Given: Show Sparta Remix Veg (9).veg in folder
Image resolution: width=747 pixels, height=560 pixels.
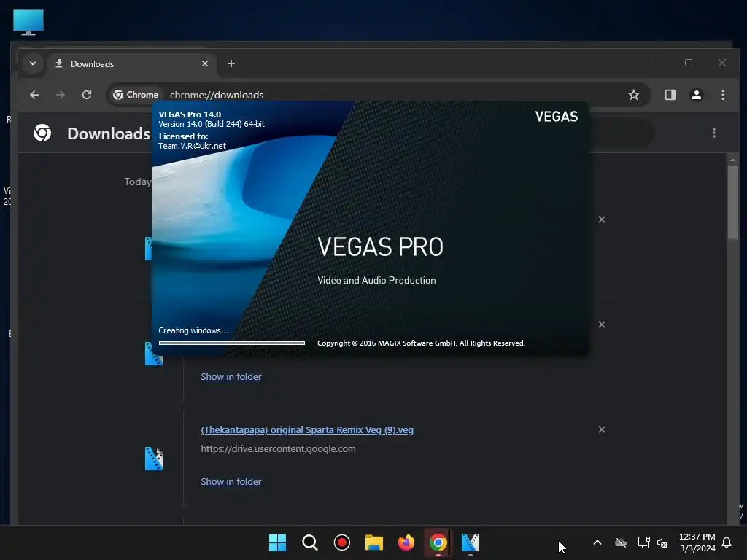Looking at the screenshot, I should pyautogui.click(x=231, y=481).
